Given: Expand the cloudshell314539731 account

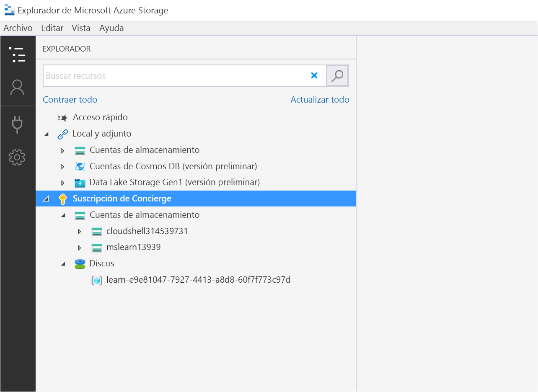Looking at the screenshot, I should tap(80, 232).
